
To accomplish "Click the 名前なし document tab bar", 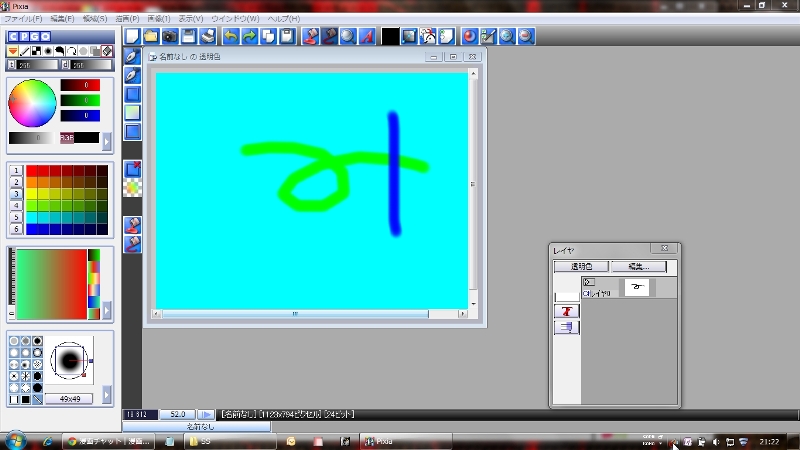I will point(197,427).
